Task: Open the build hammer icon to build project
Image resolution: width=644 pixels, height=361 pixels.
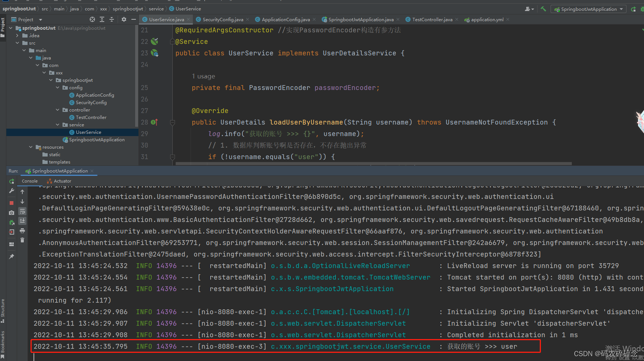Action: tap(543, 9)
